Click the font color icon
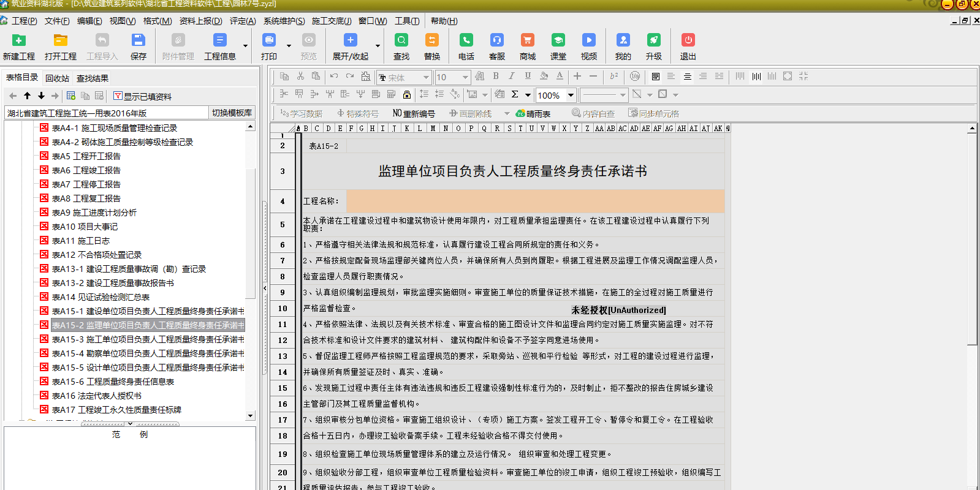The width and height of the screenshot is (980, 490). pyautogui.click(x=560, y=77)
